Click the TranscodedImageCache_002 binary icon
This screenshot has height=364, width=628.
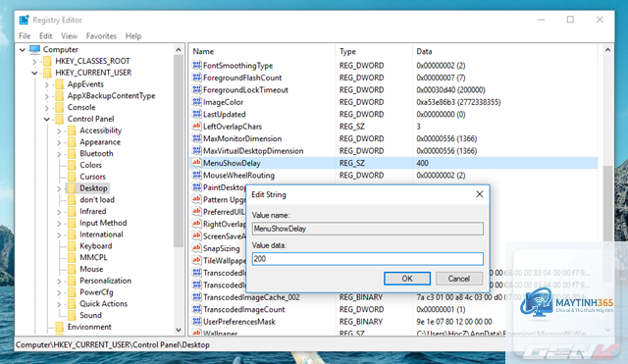(x=196, y=296)
